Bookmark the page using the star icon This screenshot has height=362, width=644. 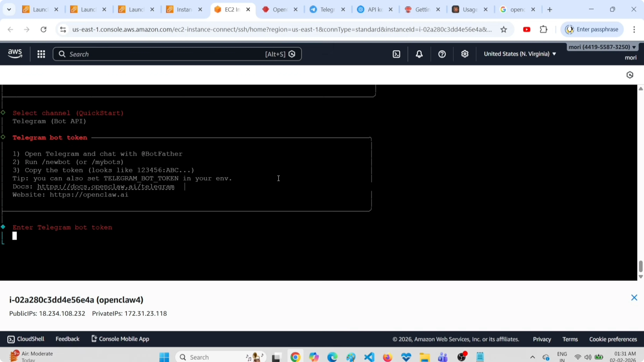[504, 29]
